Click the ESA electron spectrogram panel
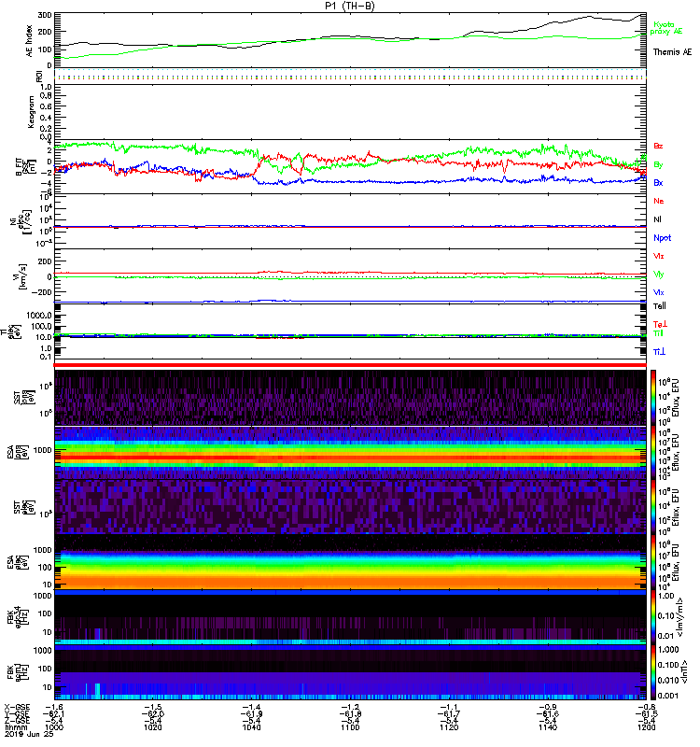Viewport: 700px width, 747px height. pyautogui.click(x=350, y=562)
